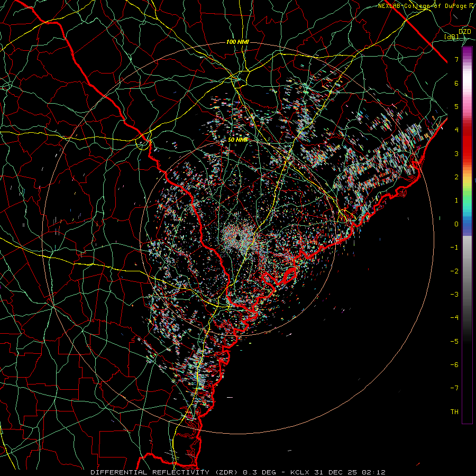Select the -1 value on the scale
Screen dimensions: 476x476
[x=454, y=248]
